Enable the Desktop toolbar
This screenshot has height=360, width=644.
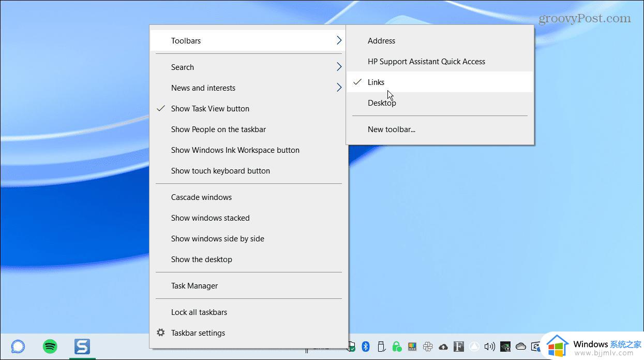coord(440,103)
